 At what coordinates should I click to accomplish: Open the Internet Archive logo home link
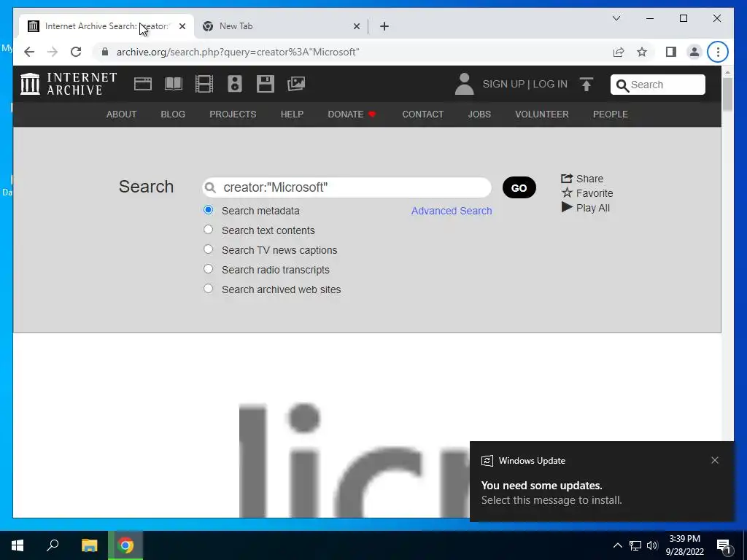[x=69, y=84]
